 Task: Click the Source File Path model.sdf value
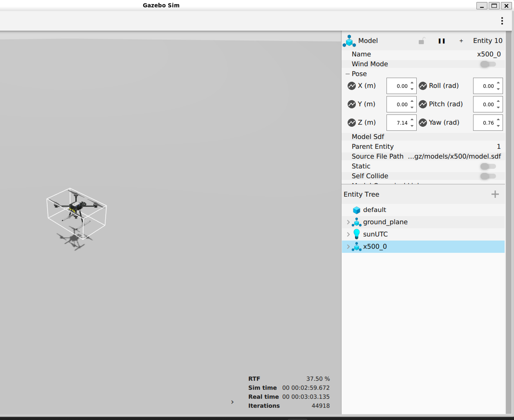454,156
